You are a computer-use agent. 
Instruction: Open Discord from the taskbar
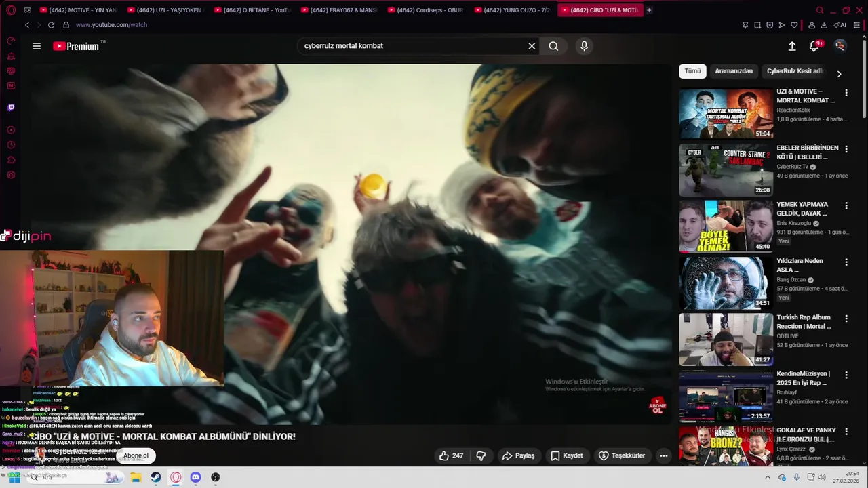[x=195, y=477]
